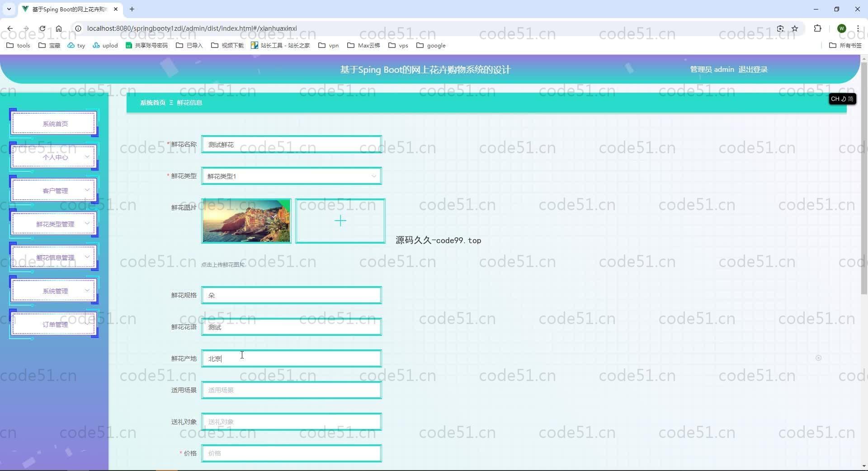Click the 鲜花信息 breadcrumb item
The width and height of the screenshot is (868, 471).
[189, 103]
